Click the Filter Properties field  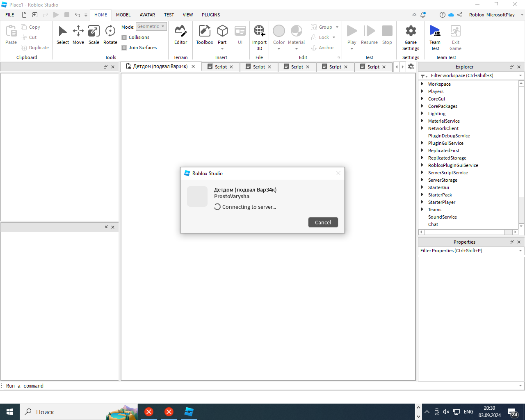471,251
